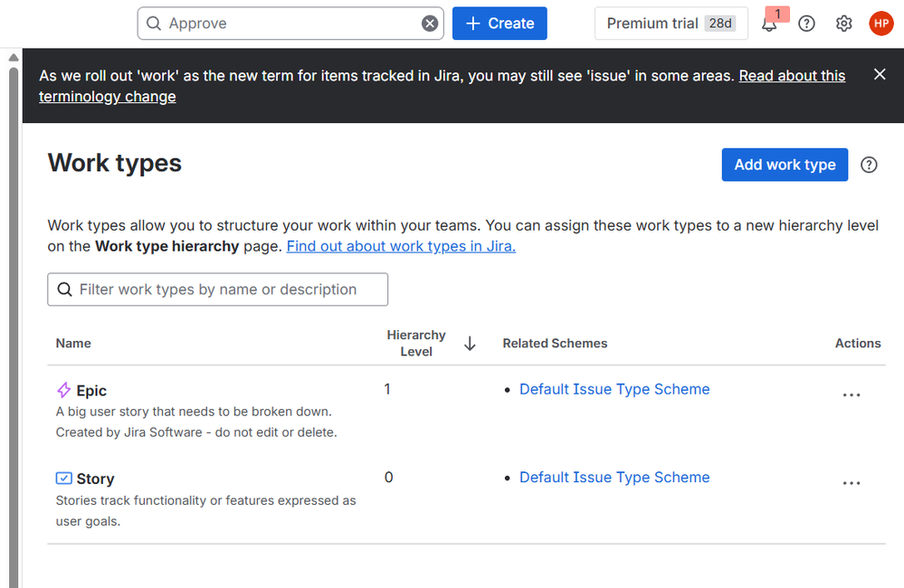The image size is (904, 588).
Task: Select the Epic work type name
Action: [91, 391]
